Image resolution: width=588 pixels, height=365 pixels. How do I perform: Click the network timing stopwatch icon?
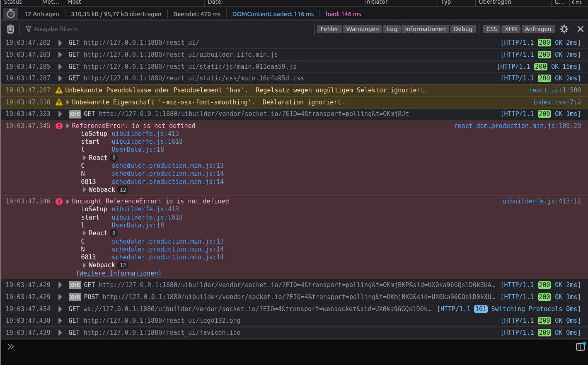coord(10,14)
